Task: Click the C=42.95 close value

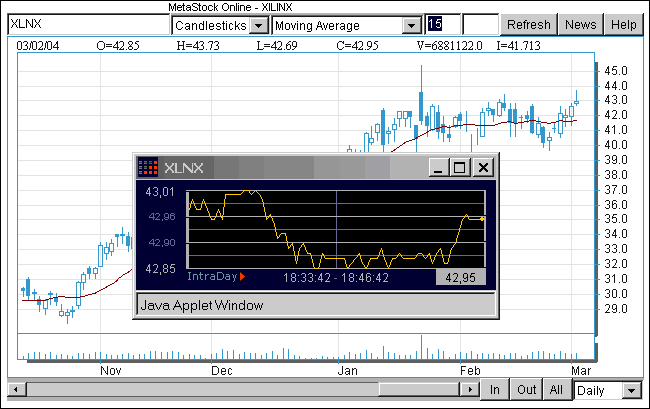Action: (x=357, y=46)
